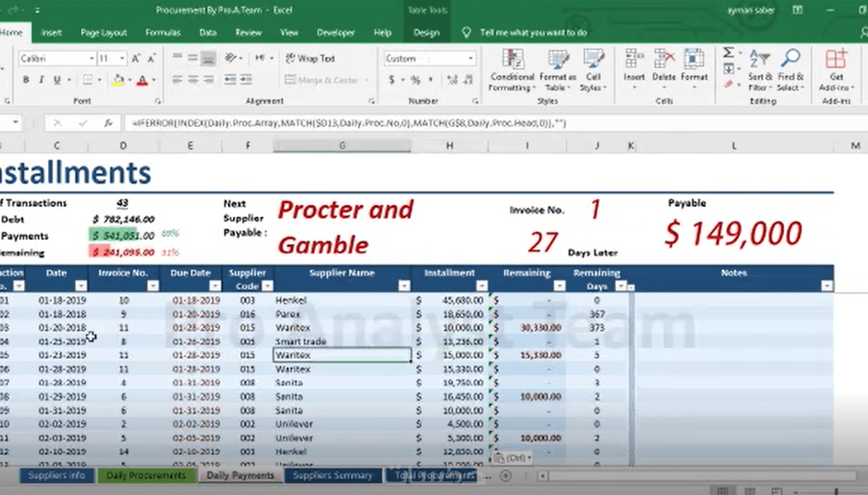
Task: Open the Installment column filter dropdown
Action: 481,286
